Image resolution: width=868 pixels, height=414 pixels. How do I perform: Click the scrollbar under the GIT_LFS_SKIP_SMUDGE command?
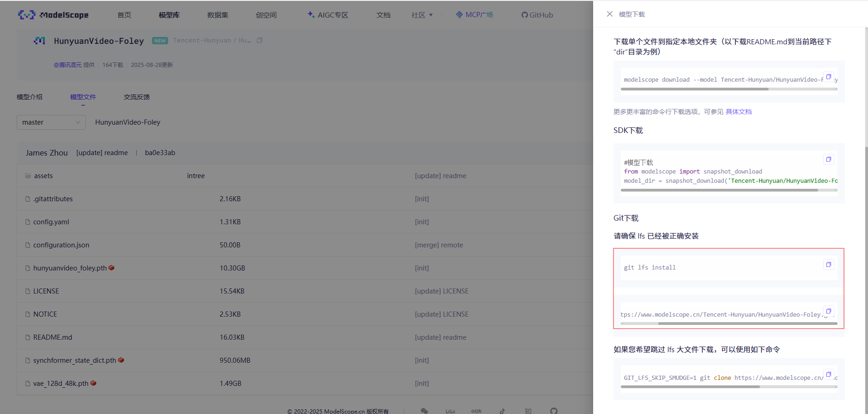[x=690, y=387]
